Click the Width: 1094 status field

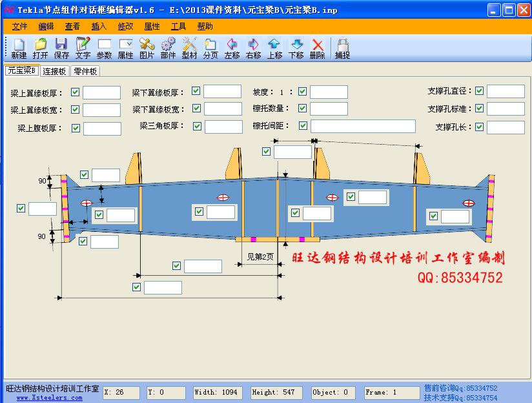(218, 393)
